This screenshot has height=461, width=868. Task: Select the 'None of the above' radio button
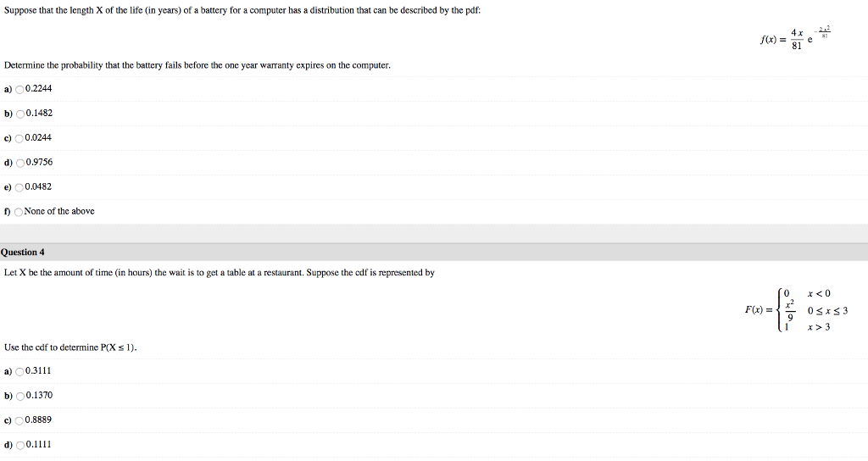(19, 212)
